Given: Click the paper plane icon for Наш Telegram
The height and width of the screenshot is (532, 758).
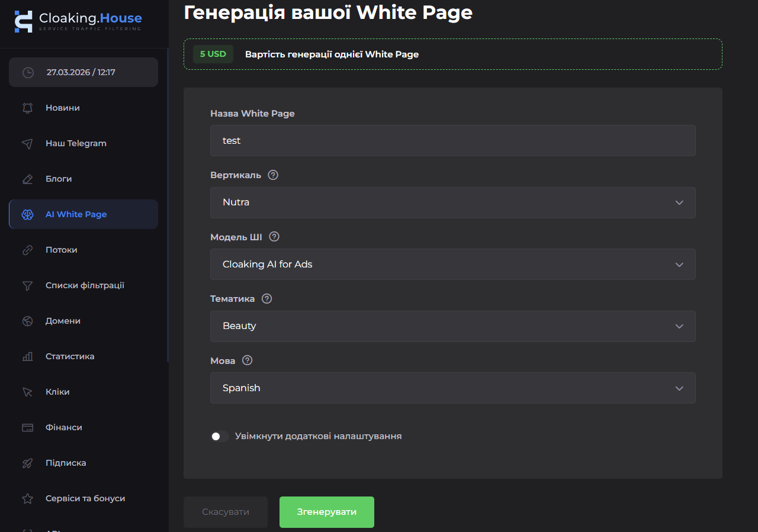Looking at the screenshot, I should click(27, 143).
